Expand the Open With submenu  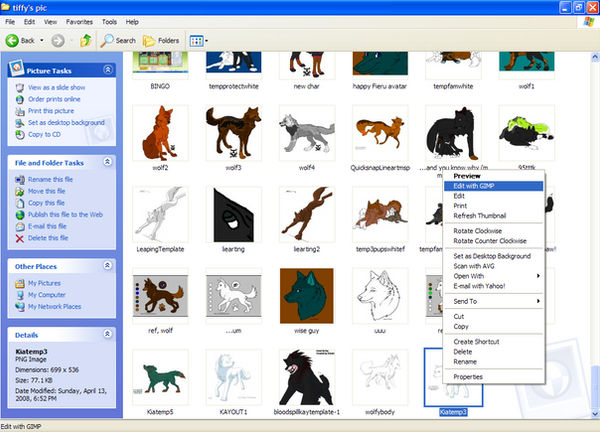[x=538, y=276]
